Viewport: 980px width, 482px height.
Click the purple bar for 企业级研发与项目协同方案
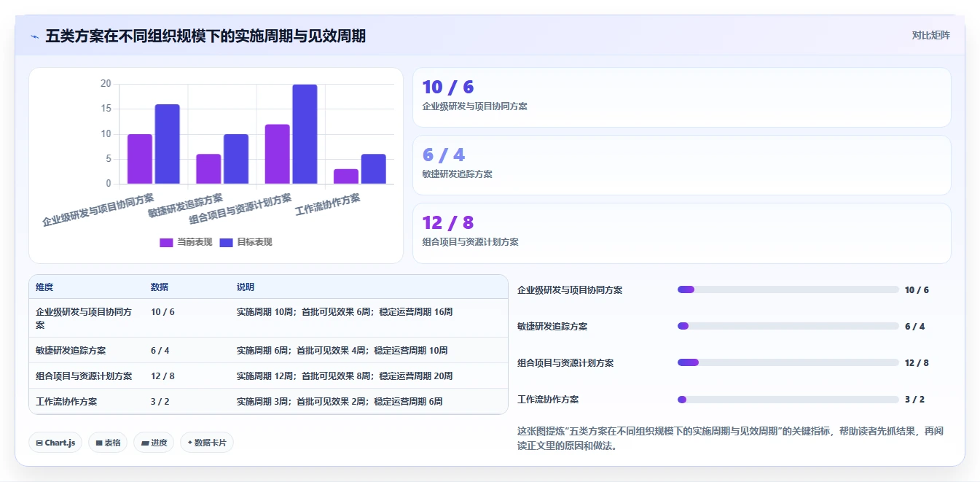140,159
